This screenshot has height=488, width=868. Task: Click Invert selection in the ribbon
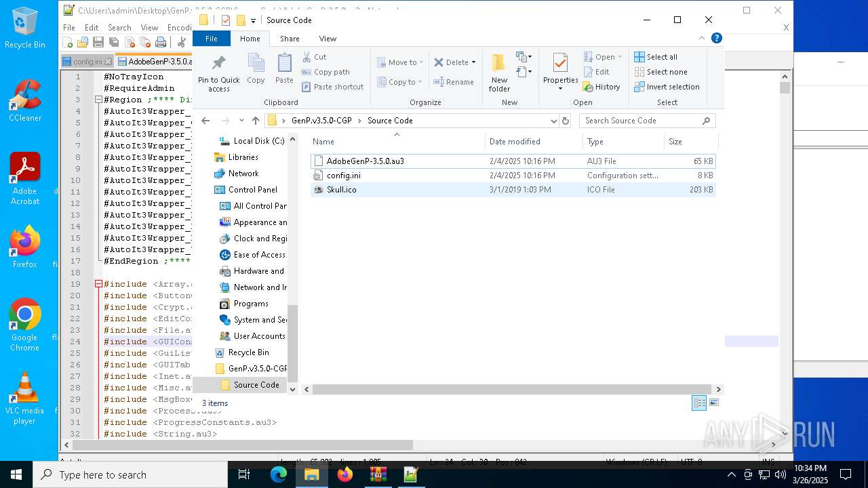click(667, 87)
